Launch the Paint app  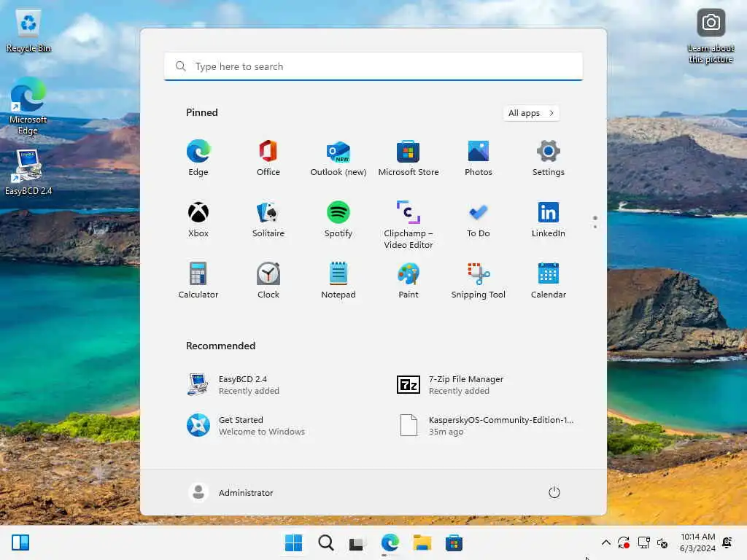[x=409, y=281]
